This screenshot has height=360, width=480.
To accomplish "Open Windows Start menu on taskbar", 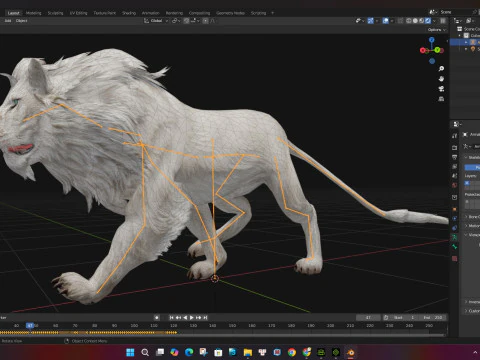I will (x=130, y=352).
